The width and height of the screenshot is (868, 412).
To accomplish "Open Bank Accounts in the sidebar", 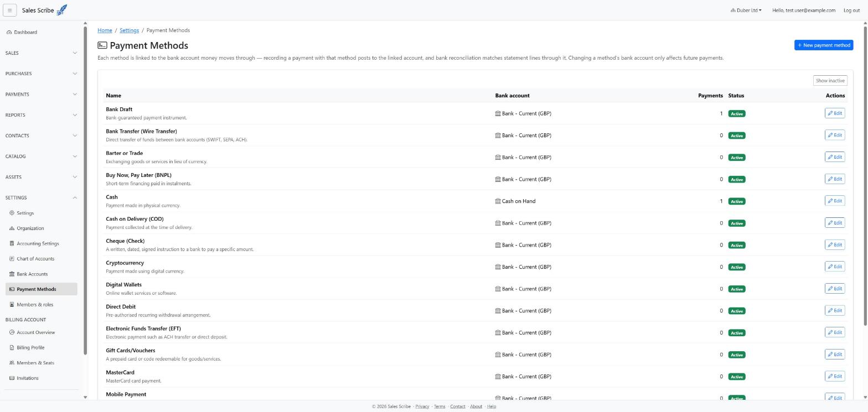I will [42, 274].
